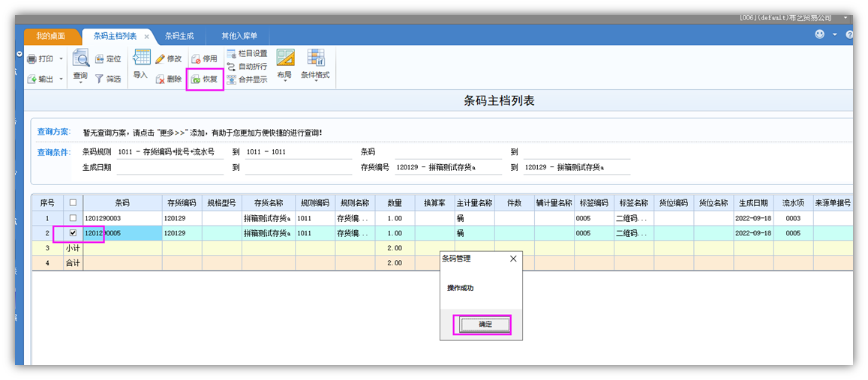Open the 打印 dropdown arrow
Viewport: 868px width, 380px height.
pyautogui.click(x=61, y=58)
